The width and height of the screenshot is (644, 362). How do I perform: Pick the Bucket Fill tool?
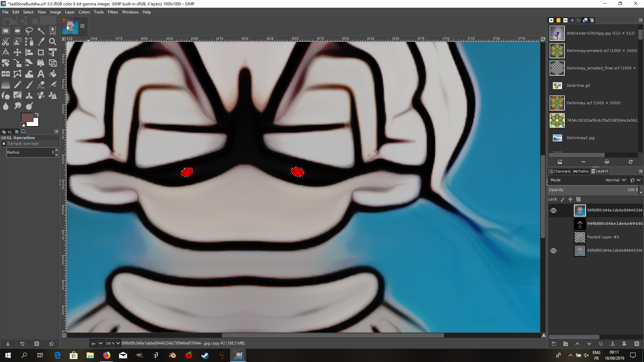53,74
